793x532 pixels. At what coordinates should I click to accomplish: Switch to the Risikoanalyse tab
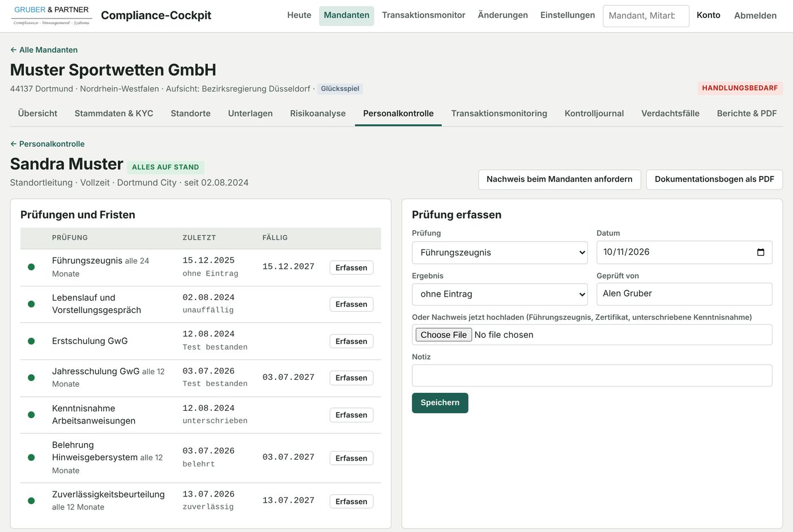[x=318, y=113]
